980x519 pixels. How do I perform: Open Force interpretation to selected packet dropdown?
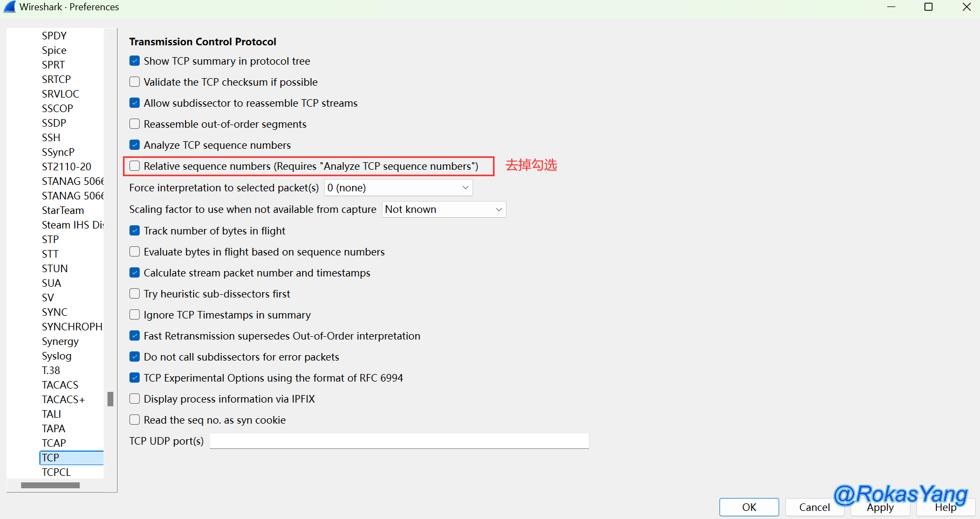click(x=398, y=188)
